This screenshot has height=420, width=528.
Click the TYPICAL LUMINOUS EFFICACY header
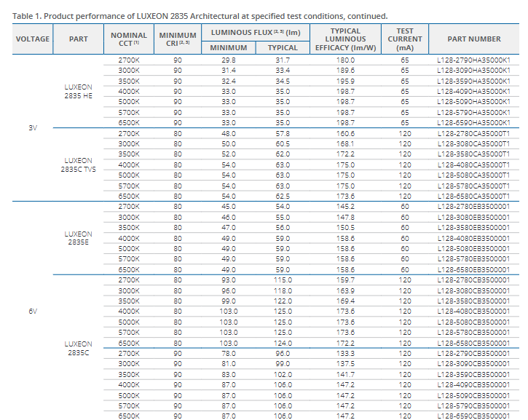(x=345, y=39)
